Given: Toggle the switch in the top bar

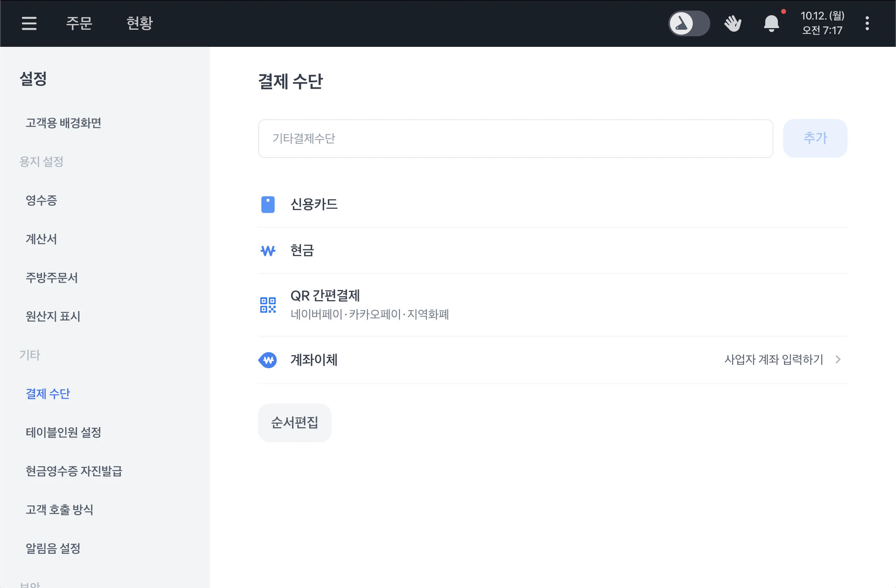Looking at the screenshot, I should click(x=689, y=23).
